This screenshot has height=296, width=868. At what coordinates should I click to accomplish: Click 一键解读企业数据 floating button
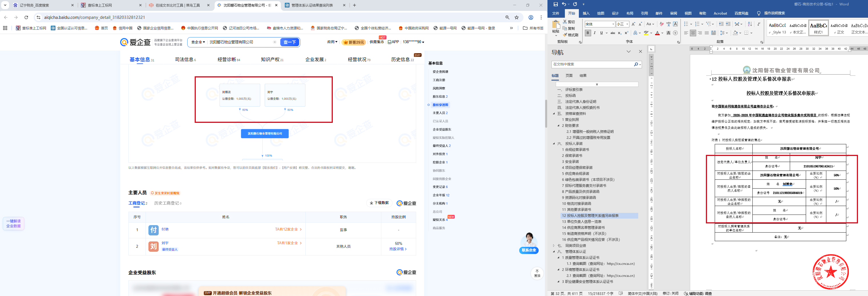click(13, 223)
